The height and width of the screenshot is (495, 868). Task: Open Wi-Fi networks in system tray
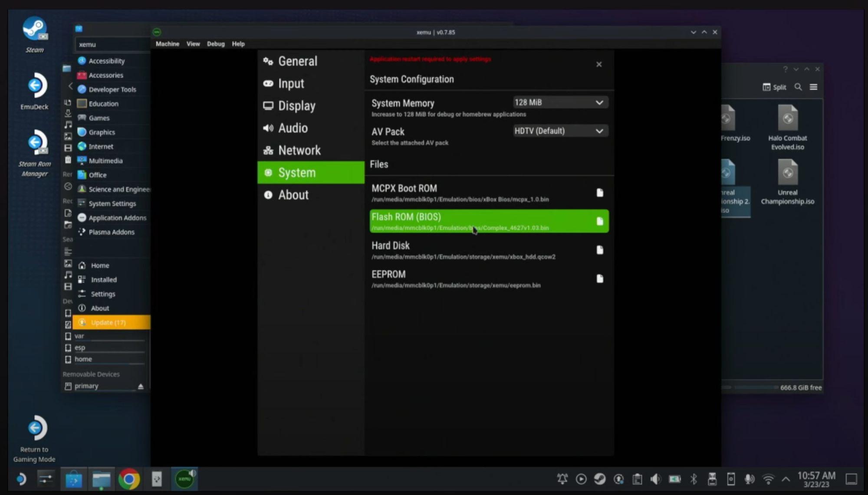pos(768,479)
